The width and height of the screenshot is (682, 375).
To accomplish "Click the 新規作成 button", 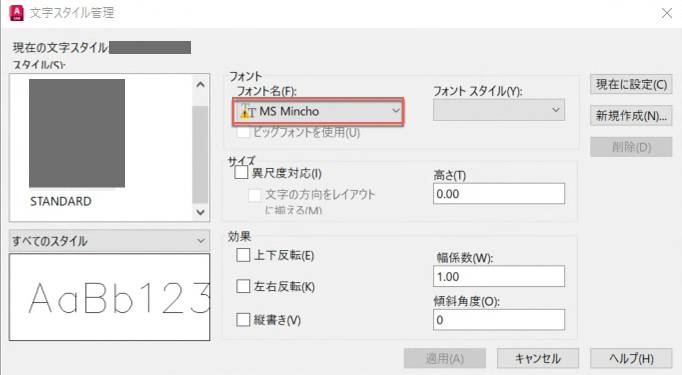I will click(x=631, y=116).
